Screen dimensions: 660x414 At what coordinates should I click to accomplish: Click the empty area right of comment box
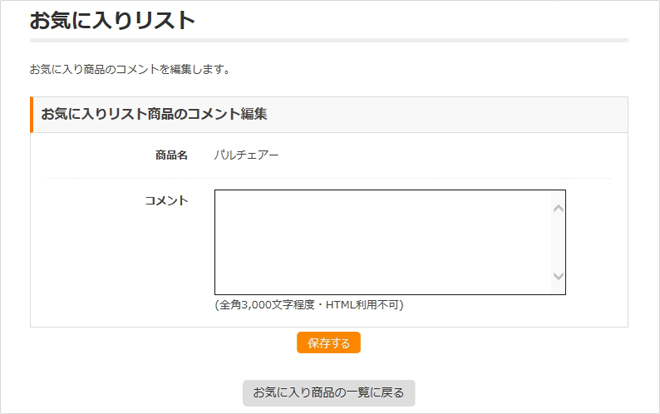[595, 242]
